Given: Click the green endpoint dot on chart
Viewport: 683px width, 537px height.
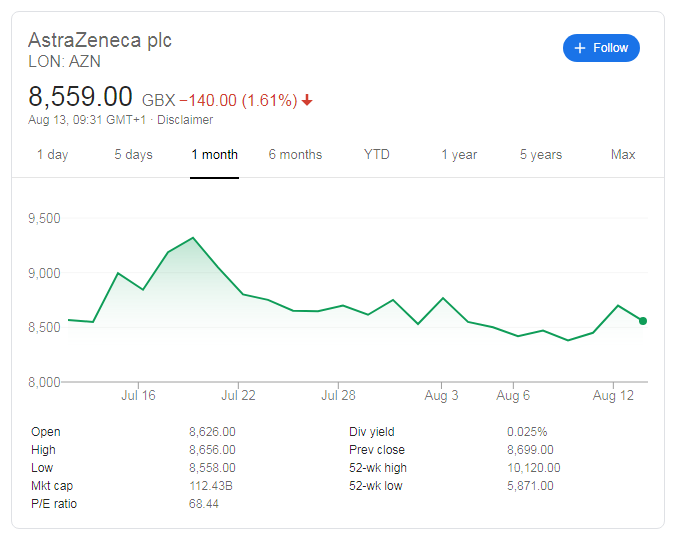Looking at the screenshot, I should tap(643, 321).
